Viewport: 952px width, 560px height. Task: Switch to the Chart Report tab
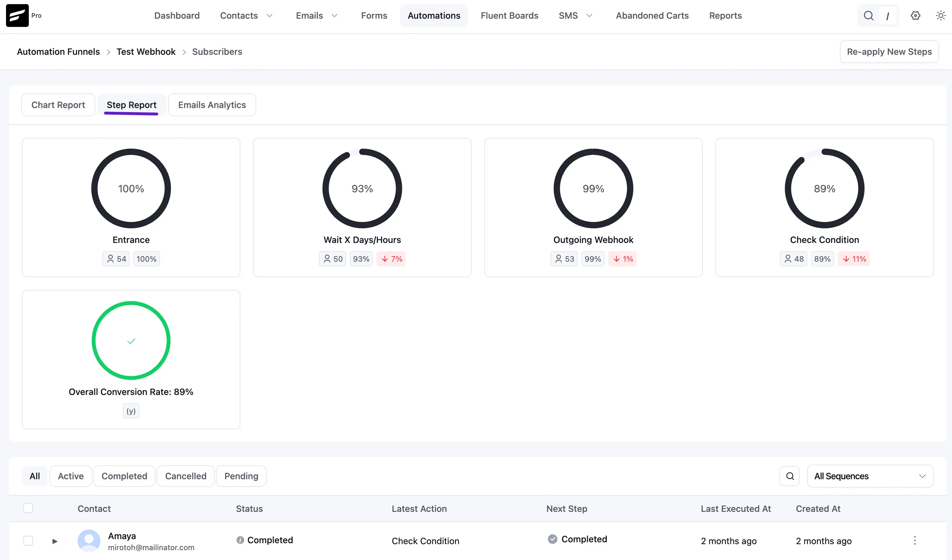pos(58,105)
